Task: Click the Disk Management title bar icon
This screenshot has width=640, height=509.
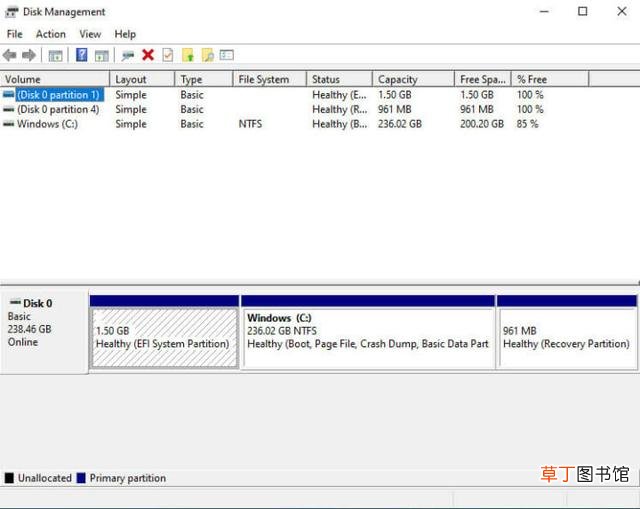Action: [x=11, y=12]
